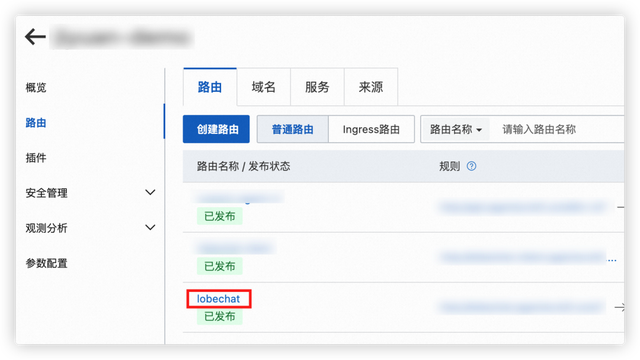Click the arrow icon on lobechat row
The height and width of the screenshot is (360, 640).
(619, 307)
